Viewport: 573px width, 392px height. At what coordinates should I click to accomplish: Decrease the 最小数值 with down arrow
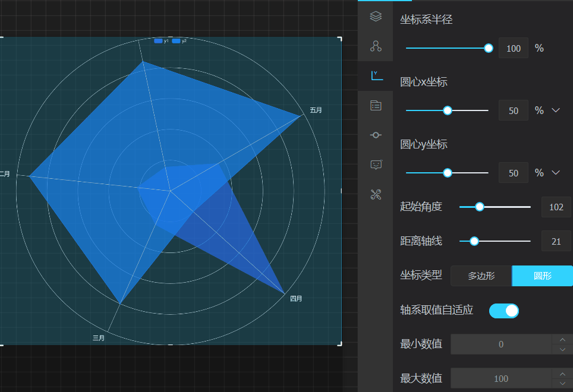pos(562,349)
